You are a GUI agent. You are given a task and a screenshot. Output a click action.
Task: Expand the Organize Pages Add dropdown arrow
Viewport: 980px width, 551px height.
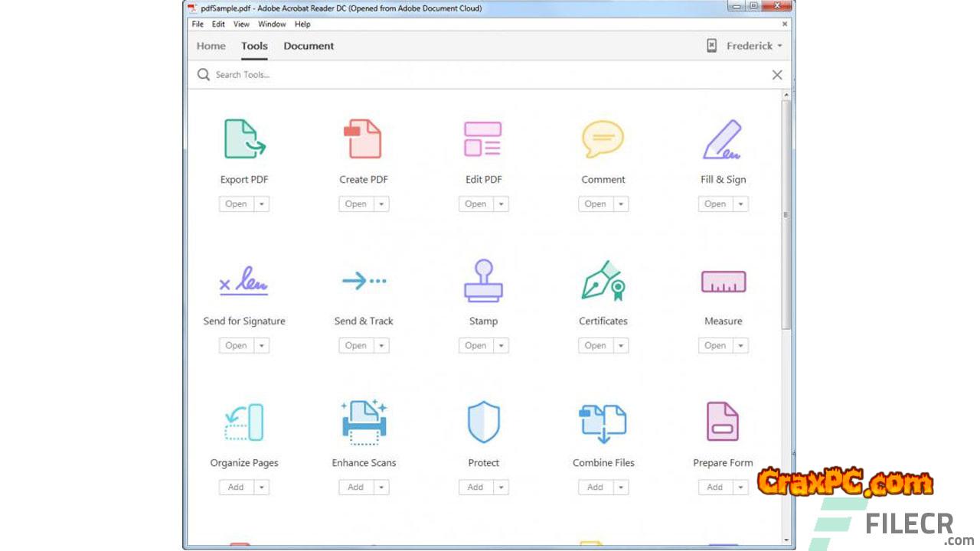262,487
